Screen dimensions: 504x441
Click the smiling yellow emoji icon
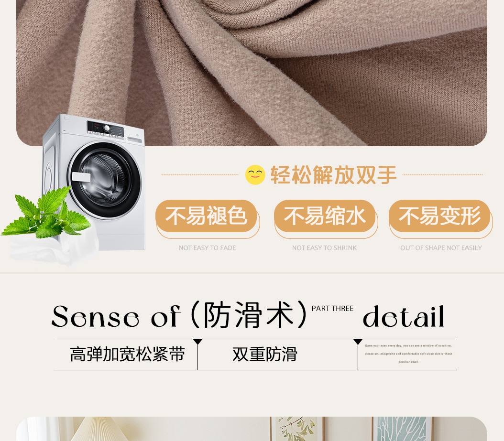[x=255, y=175]
